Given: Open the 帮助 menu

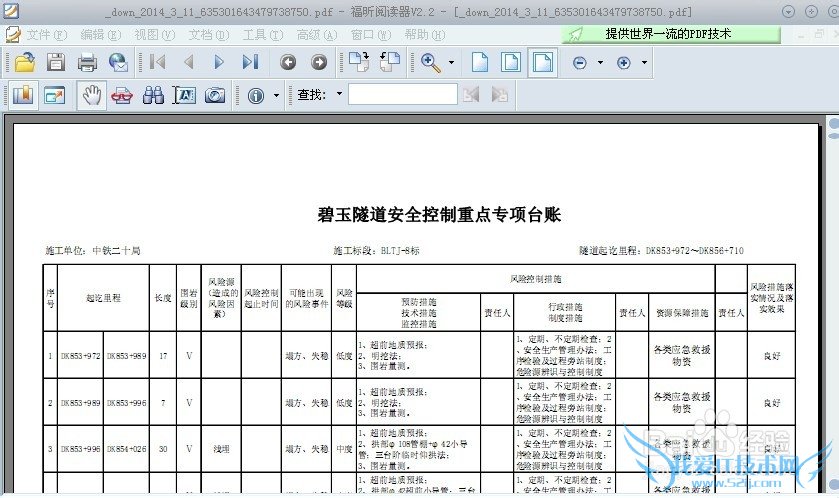Looking at the screenshot, I should coord(425,35).
